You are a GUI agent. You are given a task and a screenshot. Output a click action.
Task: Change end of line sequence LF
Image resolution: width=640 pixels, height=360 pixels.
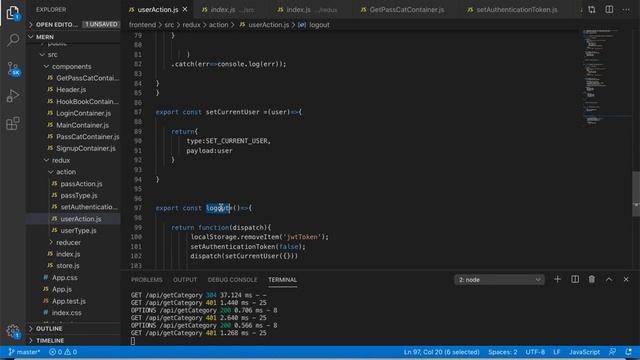tap(556, 352)
